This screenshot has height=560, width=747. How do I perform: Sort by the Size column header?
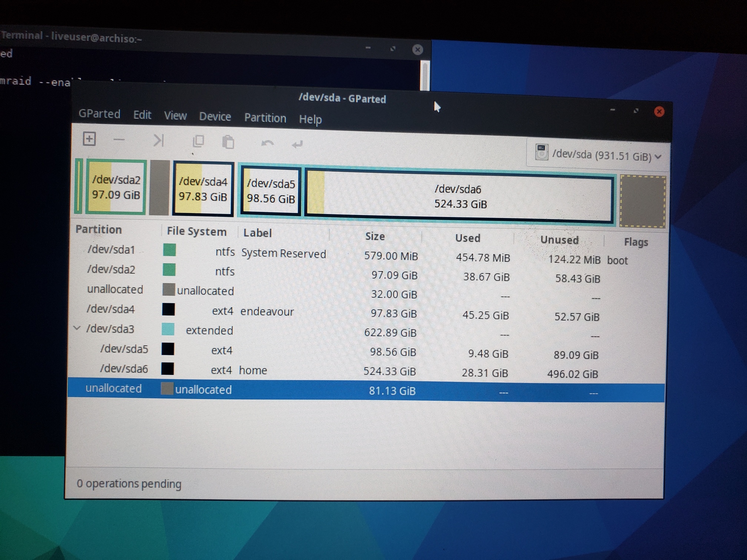pyautogui.click(x=375, y=236)
